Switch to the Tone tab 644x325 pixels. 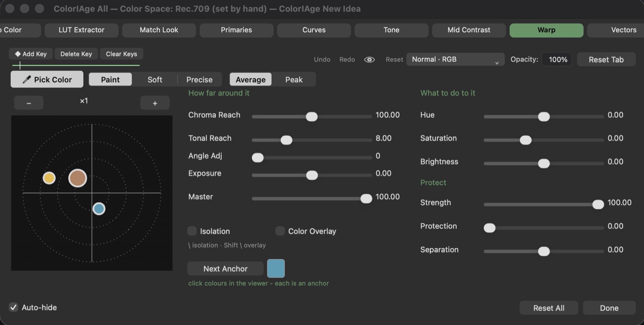[x=391, y=30]
